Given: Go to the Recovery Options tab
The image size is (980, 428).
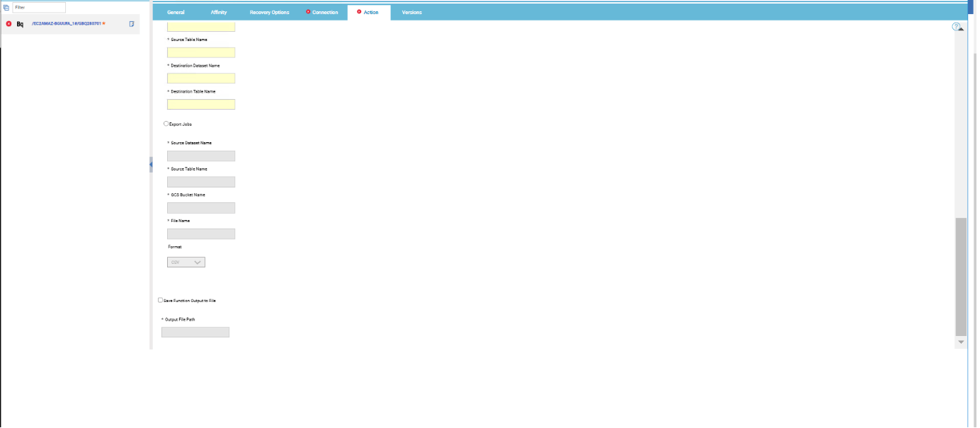Looking at the screenshot, I should click(x=269, y=13).
